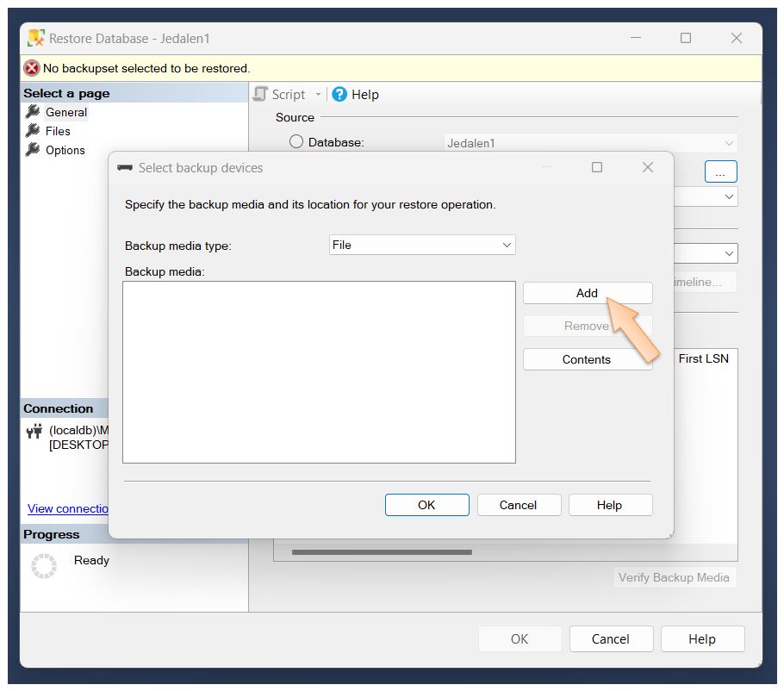This screenshot has width=784, height=691.
Task: Click the red error icon in banner
Action: pyautogui.click(x=32, y=68)
